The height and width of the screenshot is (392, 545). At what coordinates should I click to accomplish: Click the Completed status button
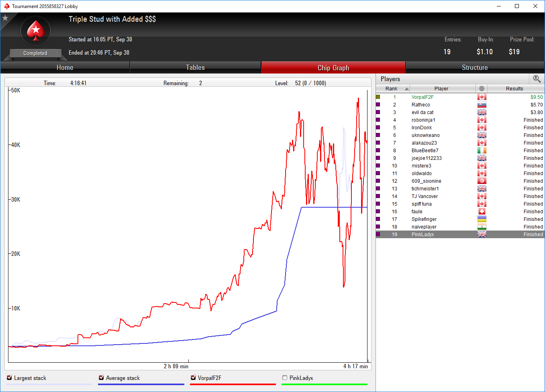point(35,53)
